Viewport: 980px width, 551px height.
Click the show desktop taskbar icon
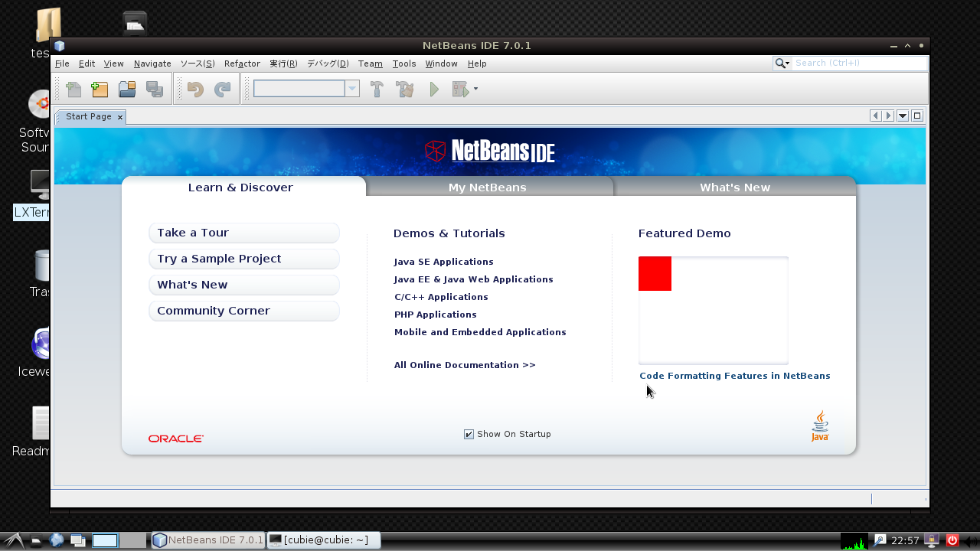tap(77, 541)
